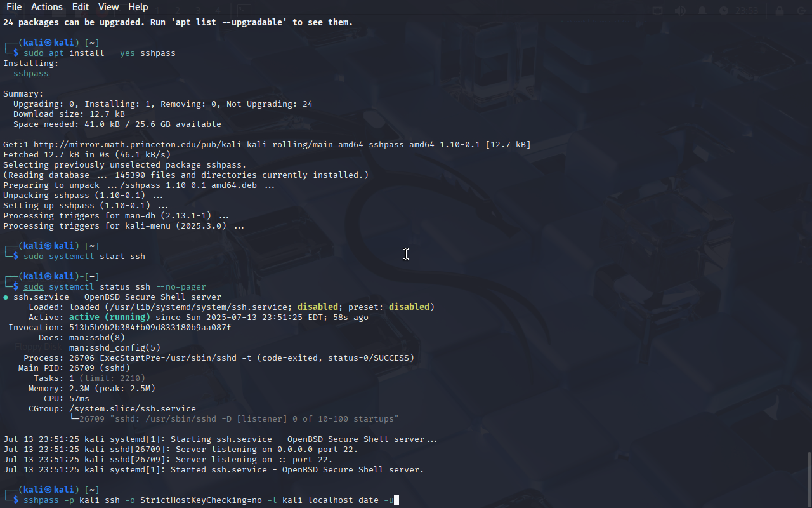Image resolution: width=812 pixels, height=508 pixels.
Task: Open the Help menu
Action: coord(138,7)
